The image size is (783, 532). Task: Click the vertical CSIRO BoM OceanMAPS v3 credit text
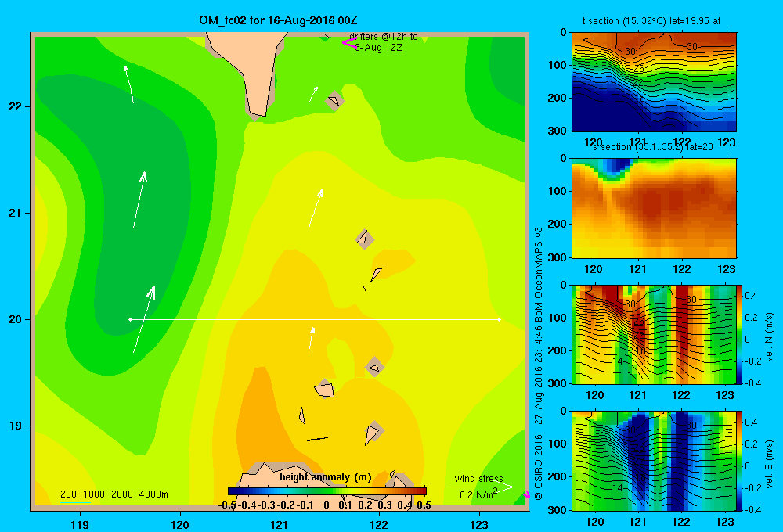(x=539, y=363)
